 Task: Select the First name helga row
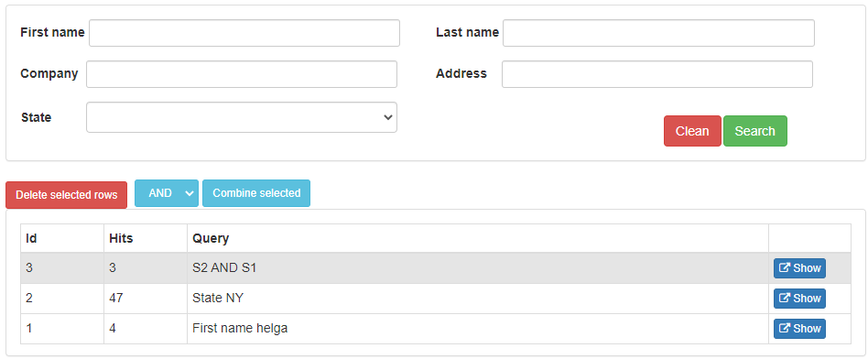pos(436,329)
